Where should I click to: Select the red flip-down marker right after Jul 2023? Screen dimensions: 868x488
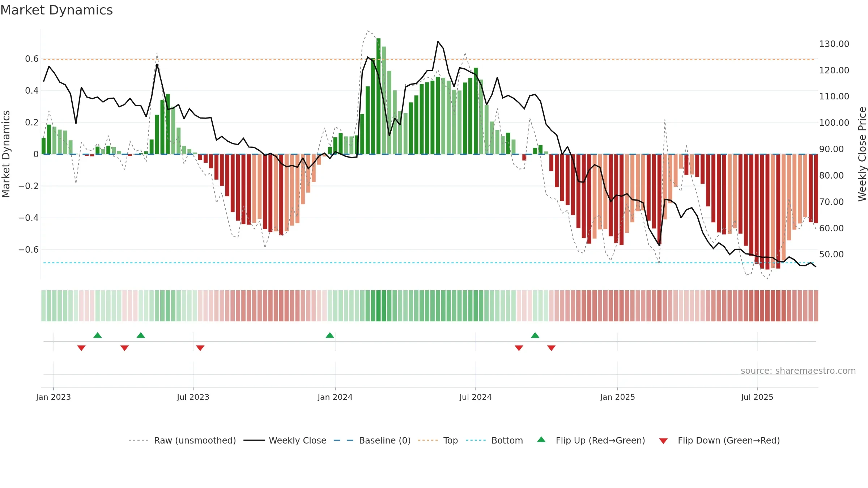(200, 348)
